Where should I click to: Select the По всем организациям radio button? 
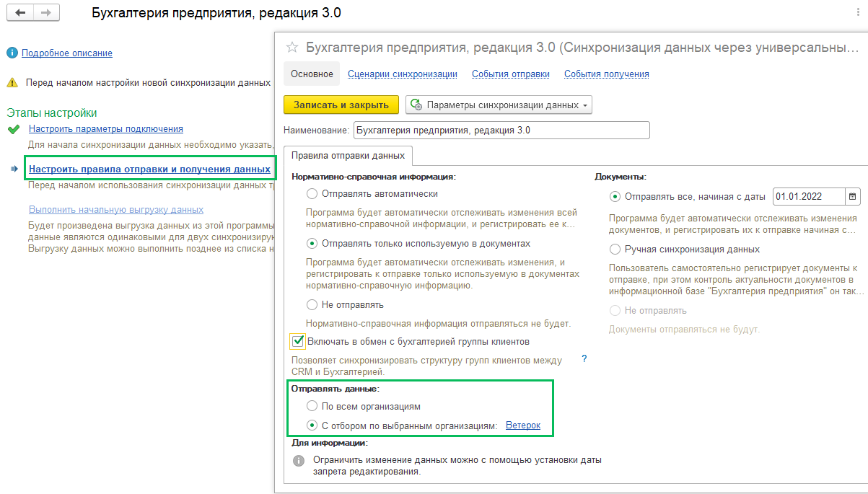click(x=312, y=406)
